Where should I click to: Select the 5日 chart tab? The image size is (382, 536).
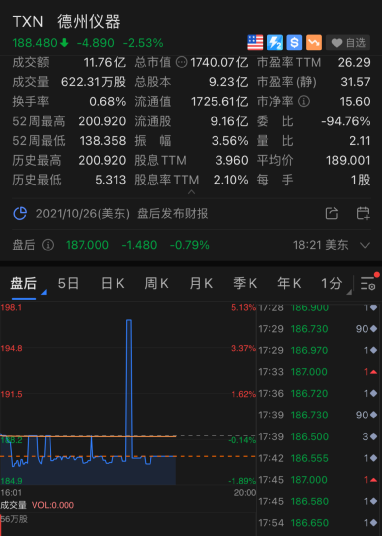pyautogui.click(x=68, y=283)
